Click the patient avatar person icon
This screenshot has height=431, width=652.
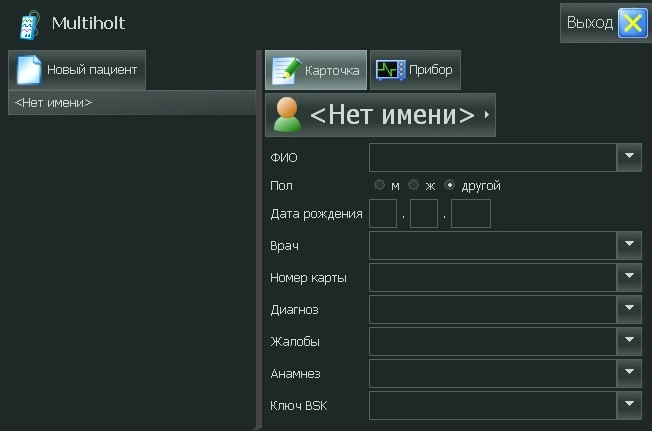pyautogui.click(x=287, y=115)
